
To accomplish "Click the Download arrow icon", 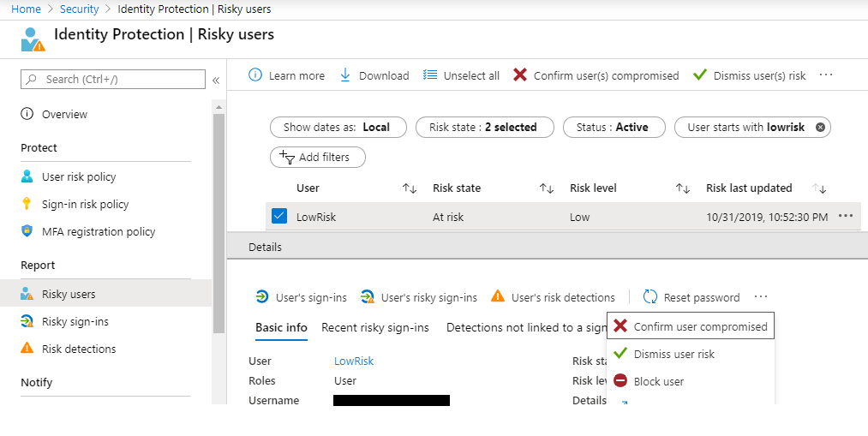I will tap(345, 75).
